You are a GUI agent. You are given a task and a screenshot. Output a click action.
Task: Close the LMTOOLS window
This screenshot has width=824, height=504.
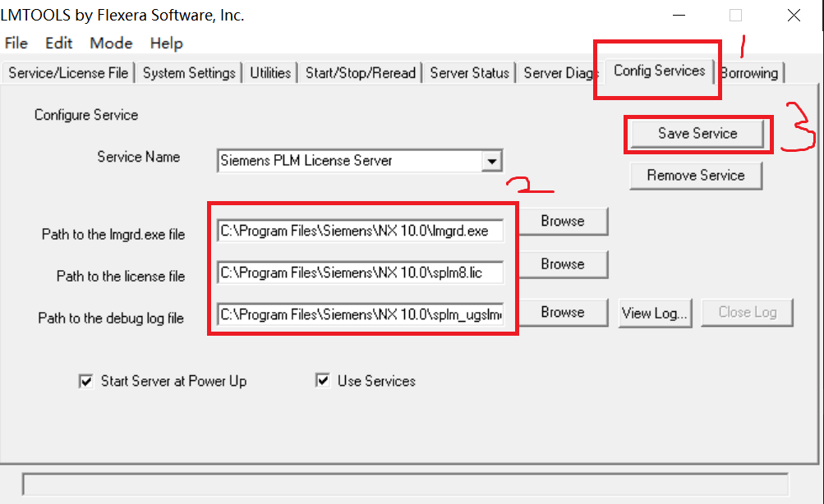794,16
